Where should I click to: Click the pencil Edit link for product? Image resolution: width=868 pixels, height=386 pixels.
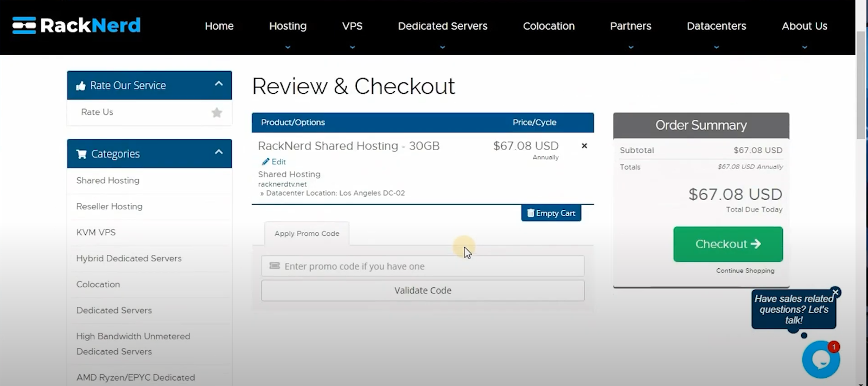pyautogui.click(x=274, y=162)
